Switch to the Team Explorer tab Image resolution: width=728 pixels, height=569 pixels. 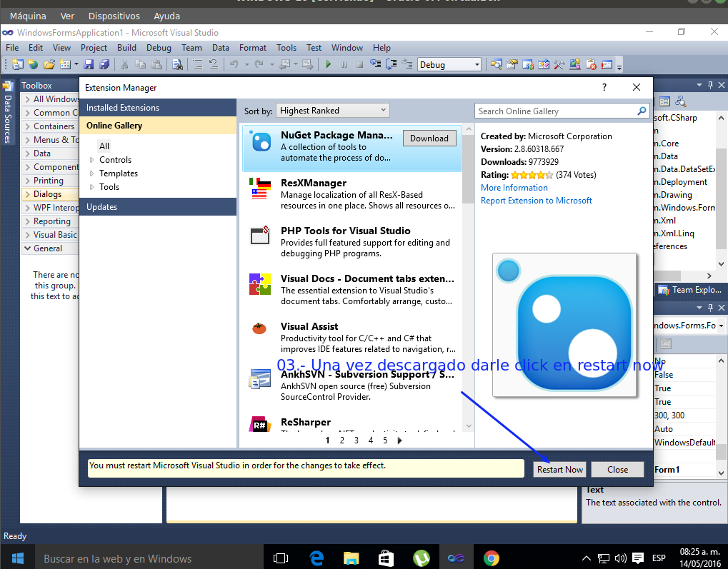point(690,290)
